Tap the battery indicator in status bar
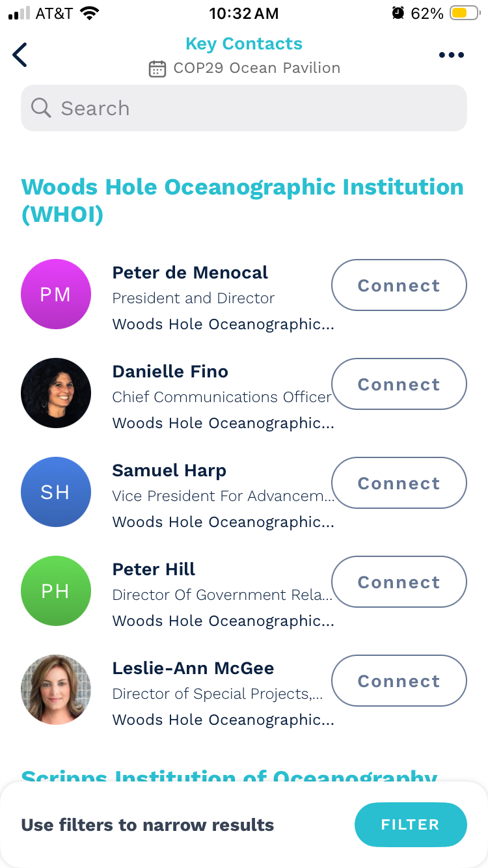This screenshot has width=488, height=868. point(465,13)
